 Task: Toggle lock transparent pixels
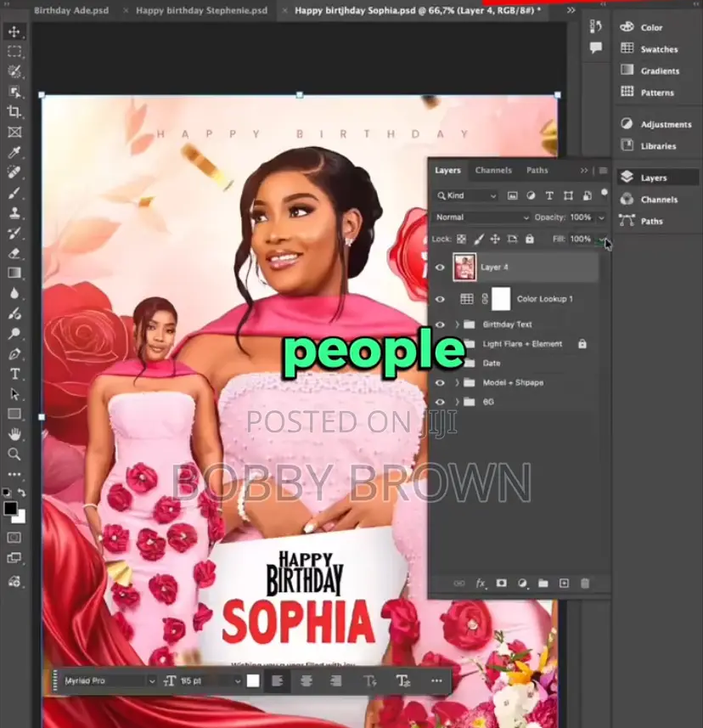(461, 239)
